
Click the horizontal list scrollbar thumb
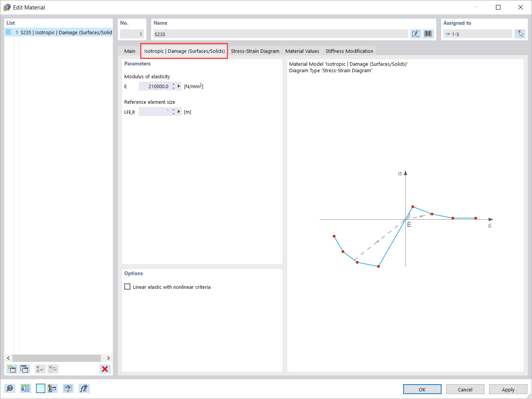(x=57, y=358)
